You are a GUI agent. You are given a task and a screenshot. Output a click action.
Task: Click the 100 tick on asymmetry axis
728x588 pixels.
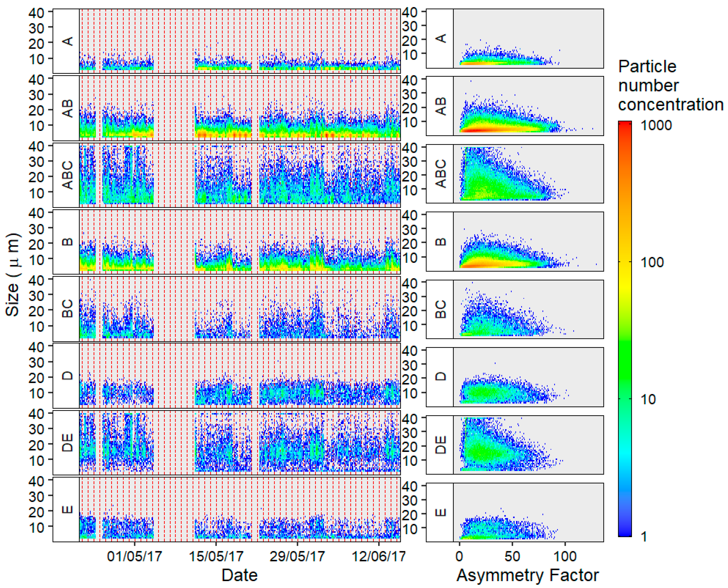(x=565, y=556)
